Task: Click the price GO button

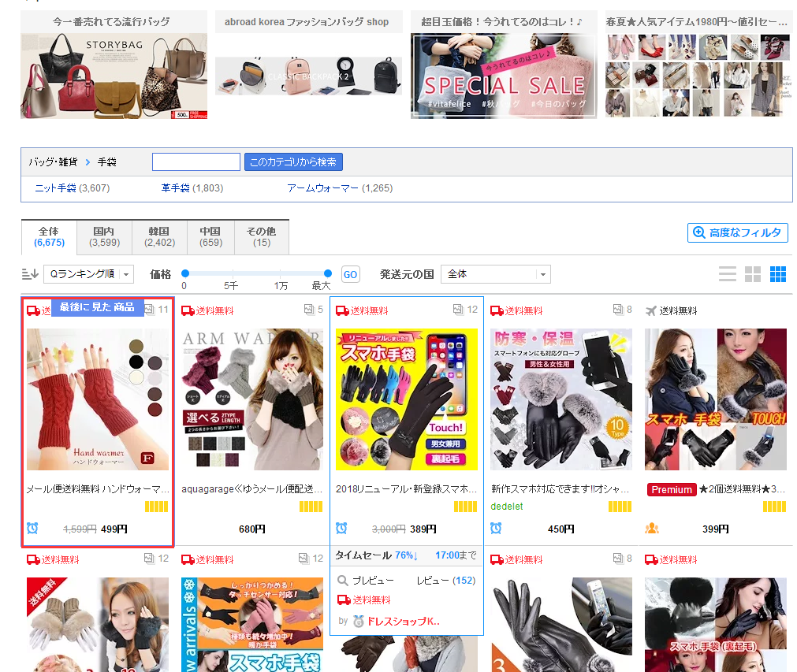Action: pos(350,274)
